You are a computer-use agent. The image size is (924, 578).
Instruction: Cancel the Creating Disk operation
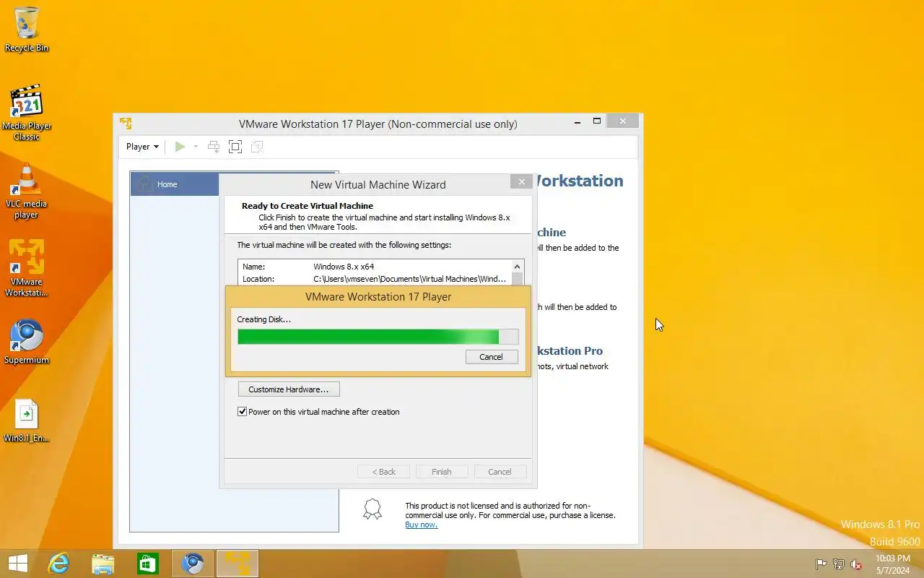(491, 357)
